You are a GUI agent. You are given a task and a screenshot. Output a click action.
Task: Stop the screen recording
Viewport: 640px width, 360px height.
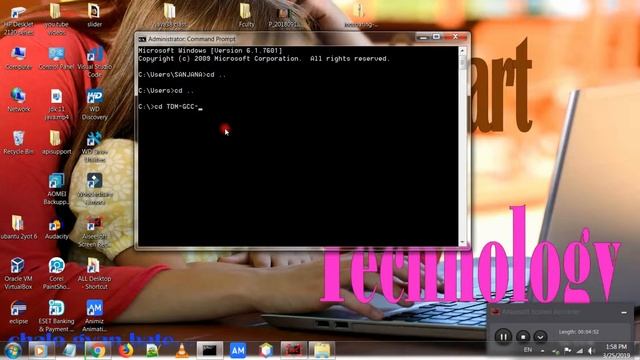(x=522, y=337)
